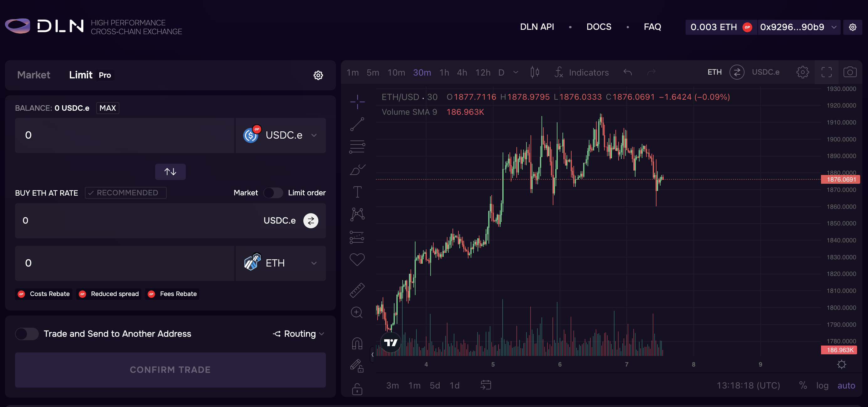Activate the zoom in tool
This screenshot has height=407, width=868.
click(357, 313)
